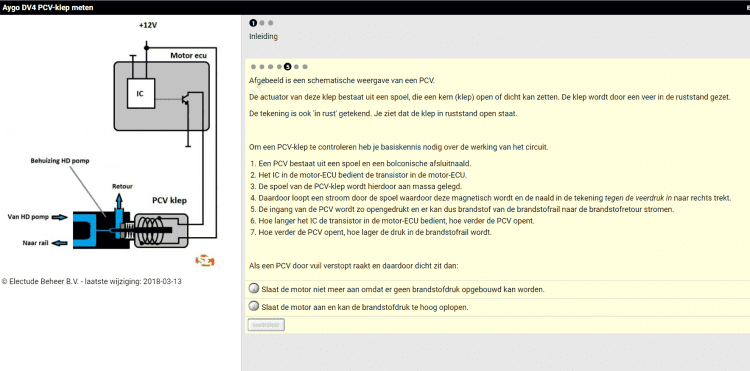Jump to first sub-step dot
The image size is (750, 371).
click(254, 67)
